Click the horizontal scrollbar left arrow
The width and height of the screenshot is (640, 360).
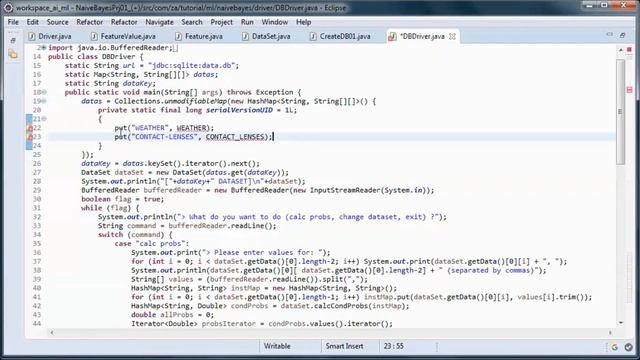tap(52, 333)
